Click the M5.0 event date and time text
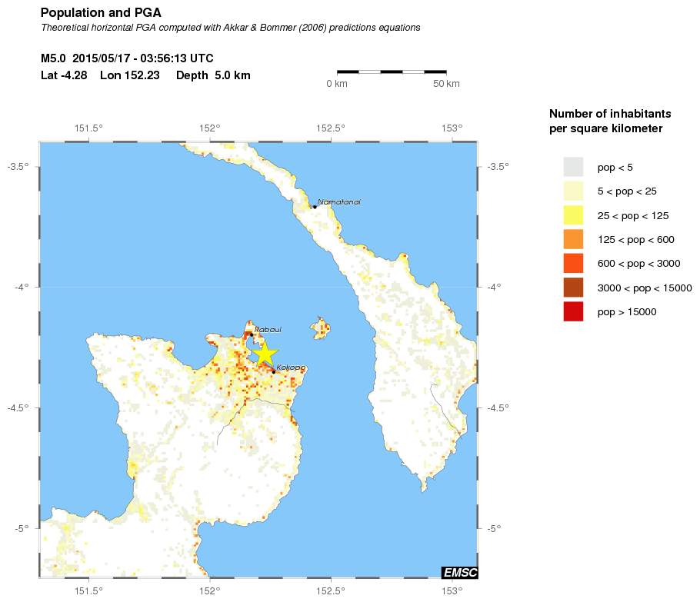Image resolution: width=700 pixels, height=602 pixels. coord(127,58)
